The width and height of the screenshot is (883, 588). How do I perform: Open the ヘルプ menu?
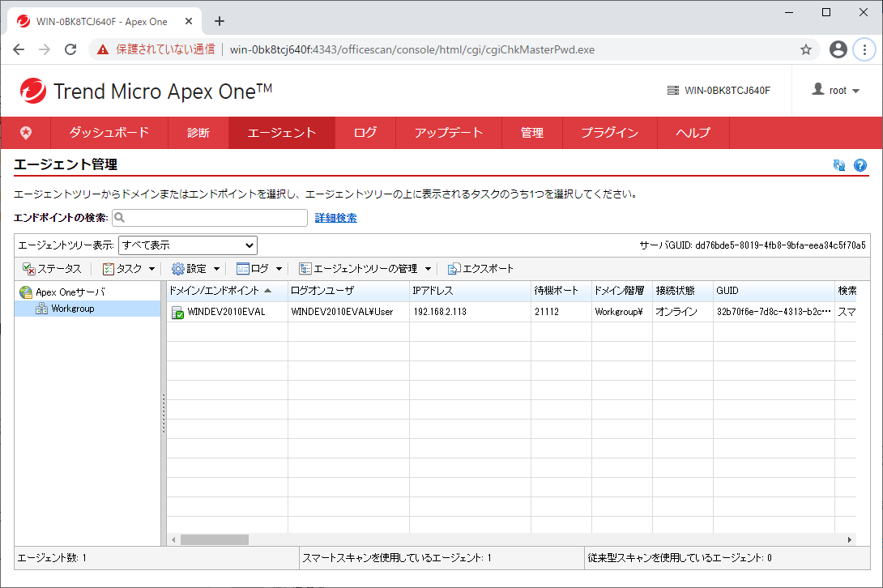pos(693,133)
